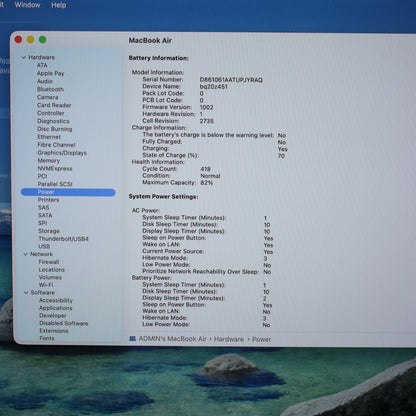Select Memory in the hardware list
The width and height of the screenshot is (416, 416).
click(x=49, y=161)
